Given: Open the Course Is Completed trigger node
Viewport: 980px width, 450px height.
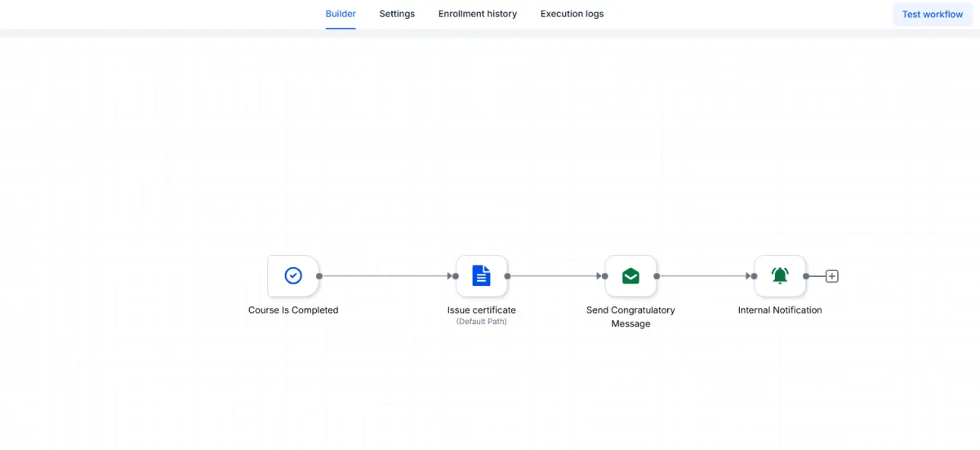Looking at the screenshot, I should 293,276.
